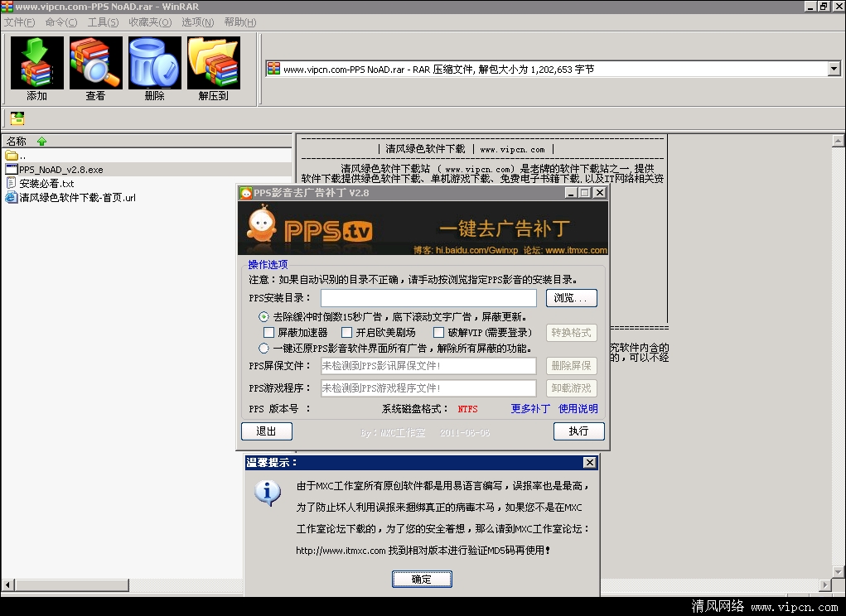Image resolution: width=846 pixels, height=616 pixels.
Task: Click the PPS安装目录 text field
Action: (x=428, y=298)
